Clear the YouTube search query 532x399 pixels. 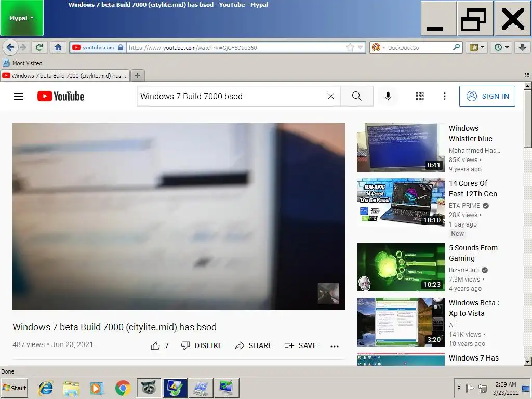point(331,96)
